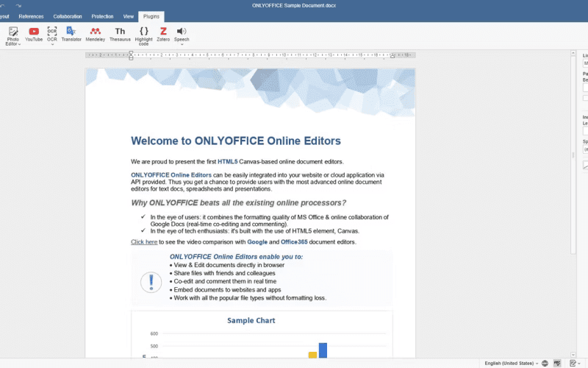
Task: Click the chart axis label 500
Action: (154, 346)
